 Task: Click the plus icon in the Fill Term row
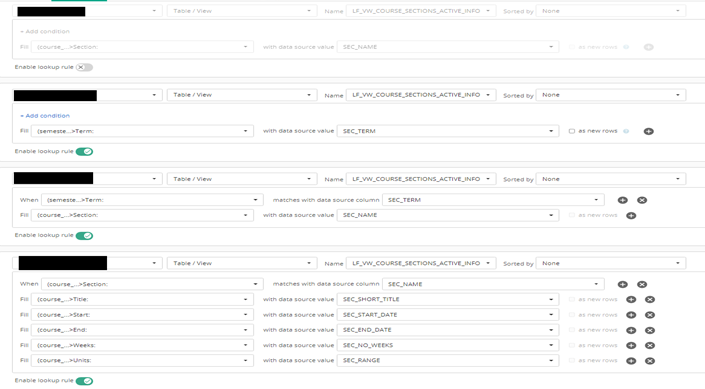(648, 131)
